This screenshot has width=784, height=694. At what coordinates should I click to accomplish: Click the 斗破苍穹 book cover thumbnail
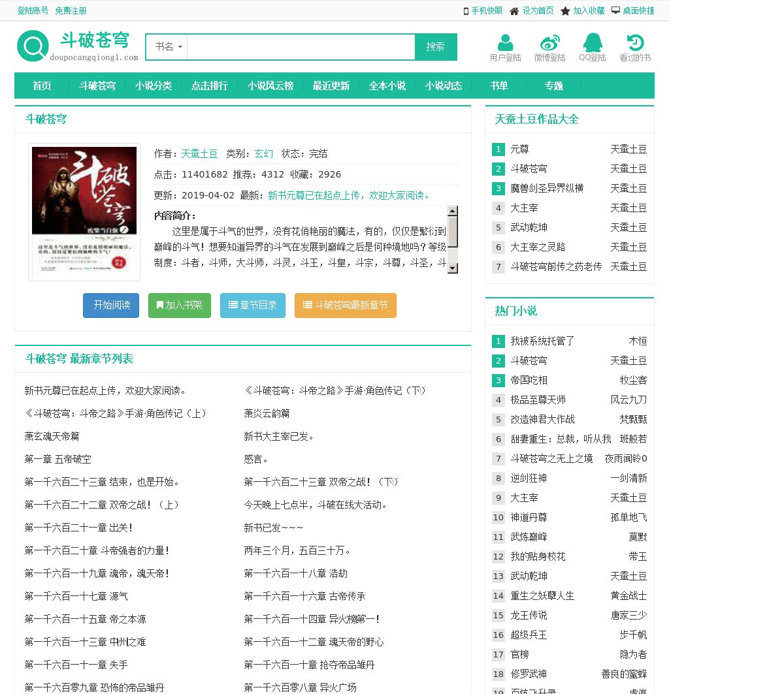tap(84, 212)
